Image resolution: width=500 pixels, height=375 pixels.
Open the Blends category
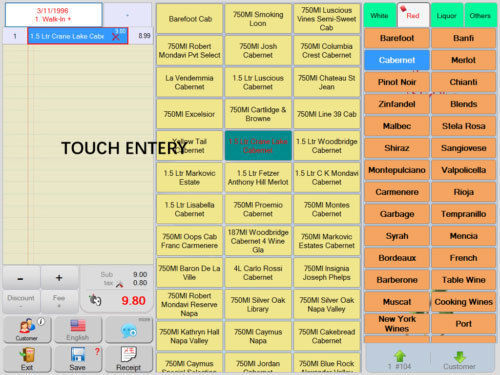tap(463, 104)
